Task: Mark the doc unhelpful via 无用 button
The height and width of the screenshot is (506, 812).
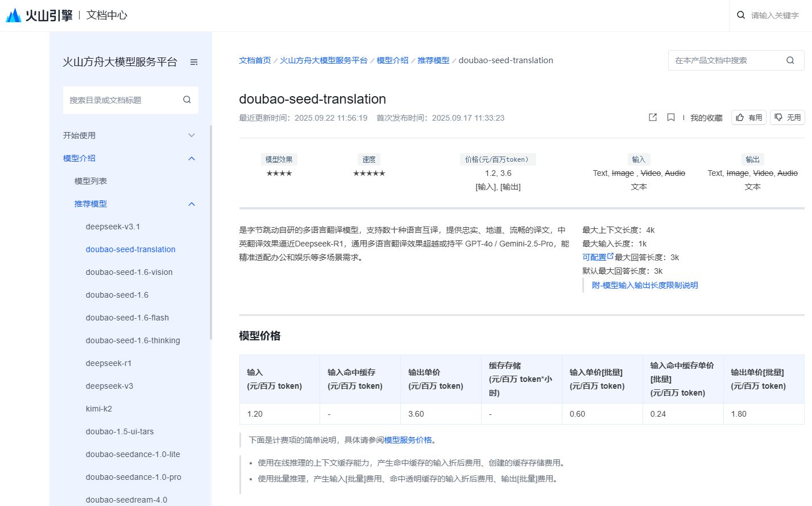Action: [788, 117]
